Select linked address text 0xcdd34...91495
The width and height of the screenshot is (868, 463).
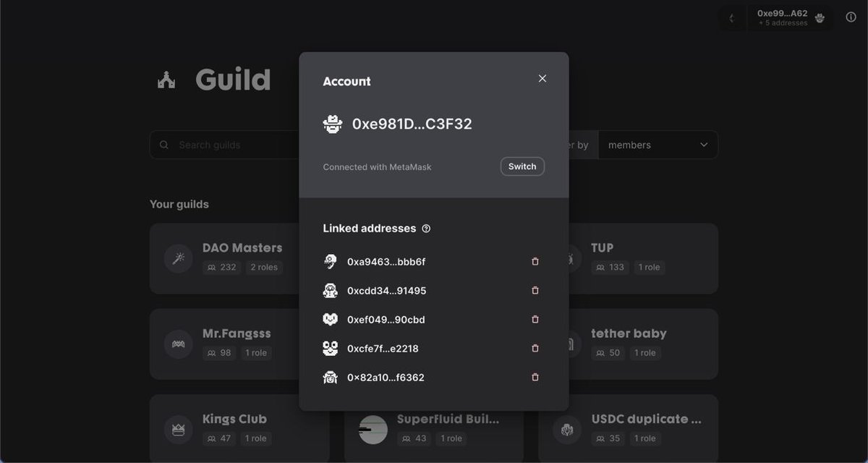387,291
